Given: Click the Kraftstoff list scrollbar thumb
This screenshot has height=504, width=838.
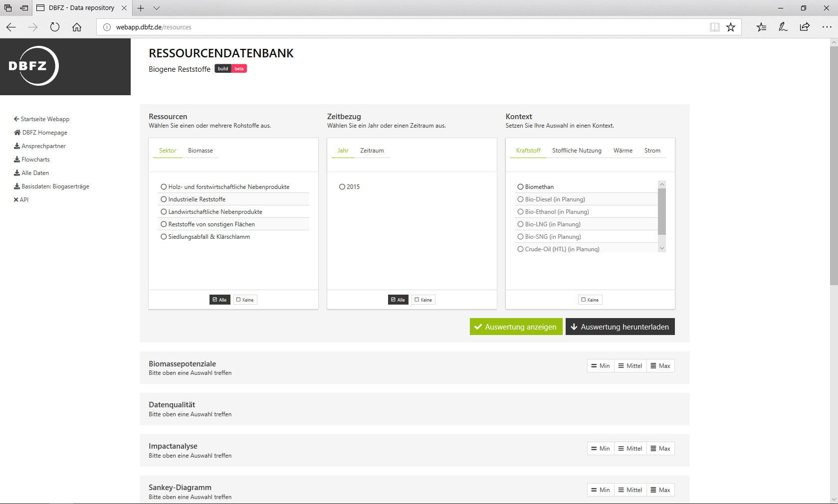Looking at the screenshot, I should pos(662,211).
